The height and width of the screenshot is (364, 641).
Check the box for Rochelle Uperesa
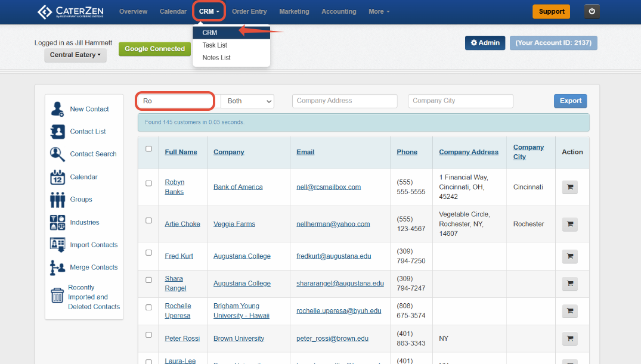[149, 307]
